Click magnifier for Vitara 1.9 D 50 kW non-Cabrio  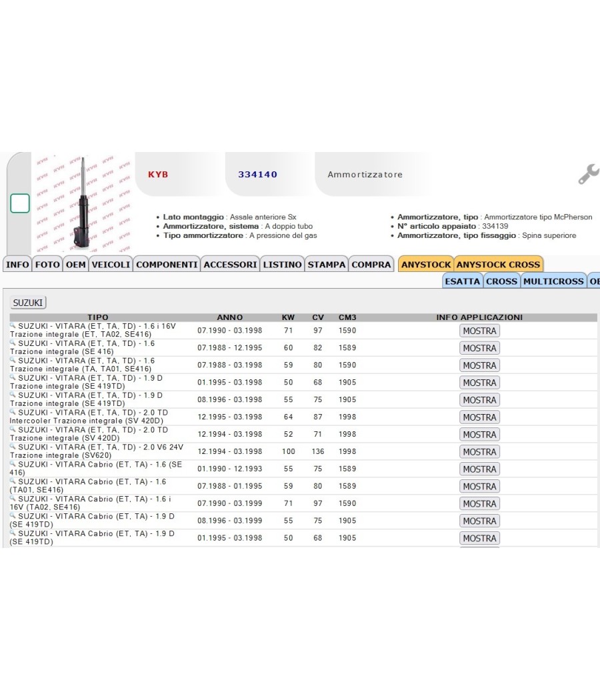click(x=13, y=377)
